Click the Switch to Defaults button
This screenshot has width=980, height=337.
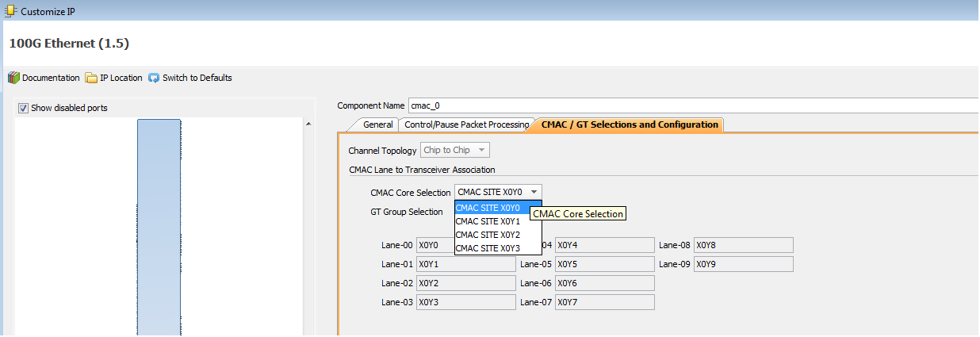(x=197, y=78)
